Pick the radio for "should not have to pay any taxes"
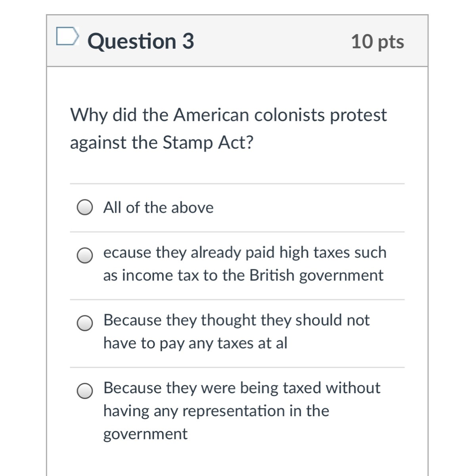475x476 pixels. pos(85,324)
